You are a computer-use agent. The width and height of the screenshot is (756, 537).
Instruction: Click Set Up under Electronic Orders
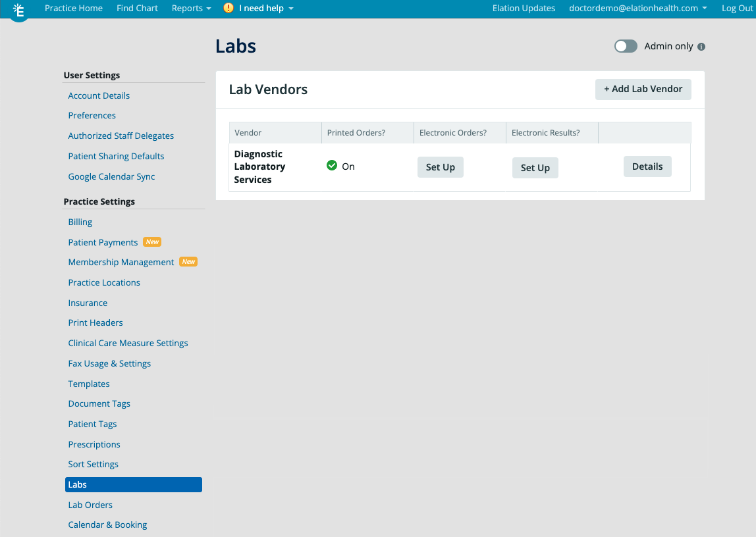(x=440, y=167)
